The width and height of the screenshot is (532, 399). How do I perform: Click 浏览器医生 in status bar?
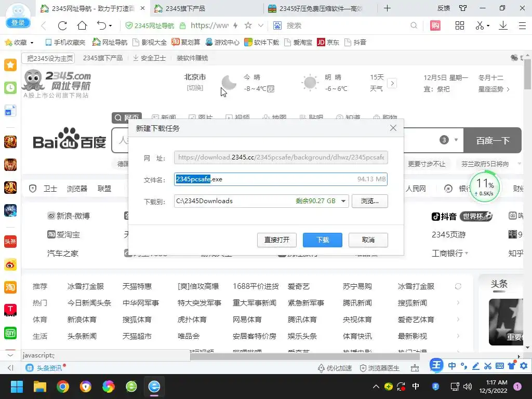(x=379, y=368)
